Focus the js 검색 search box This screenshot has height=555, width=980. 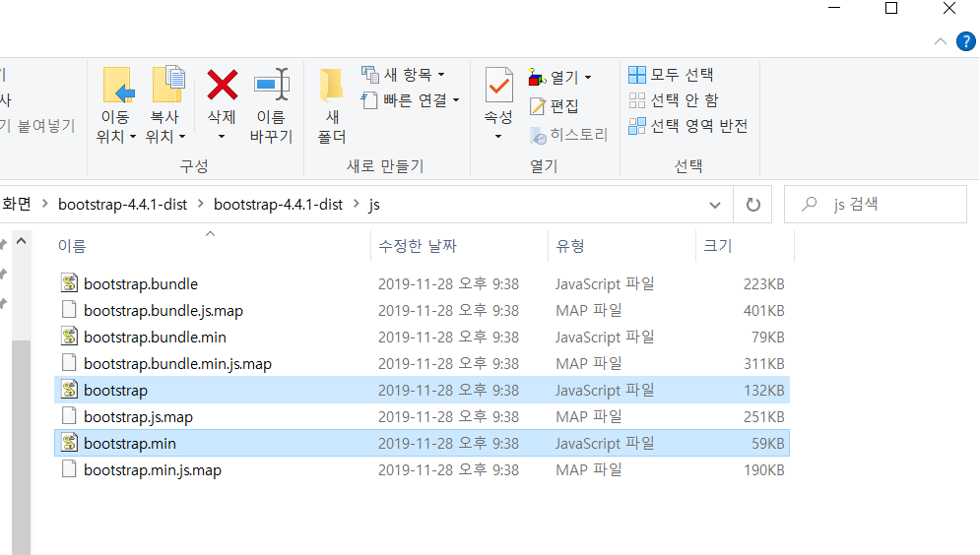[875, 204]
